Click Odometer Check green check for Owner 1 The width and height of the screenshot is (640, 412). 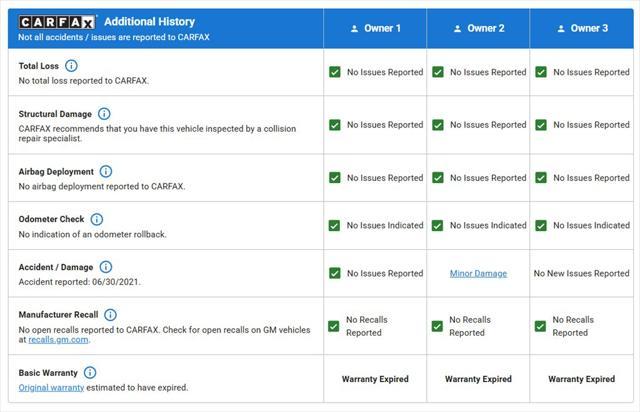(x=334, y=226)
